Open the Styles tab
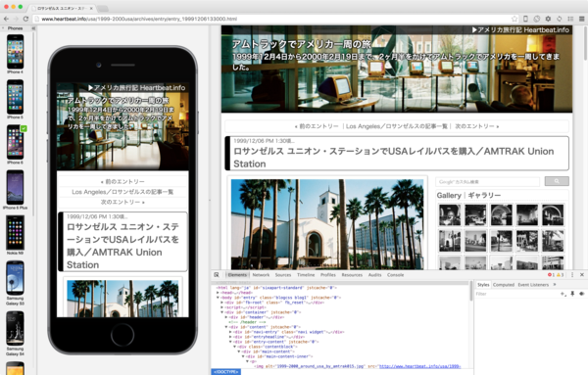This screenshot has height=375, width=588. tap(483, 285)
